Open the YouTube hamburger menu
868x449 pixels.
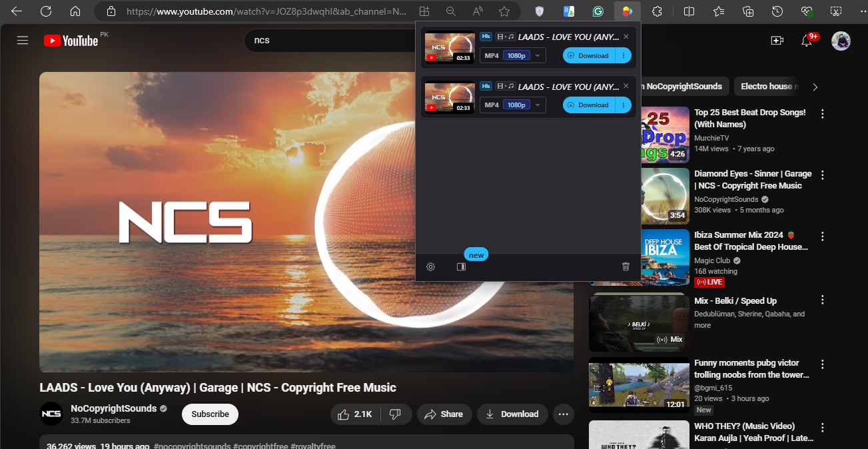point(22,40)
